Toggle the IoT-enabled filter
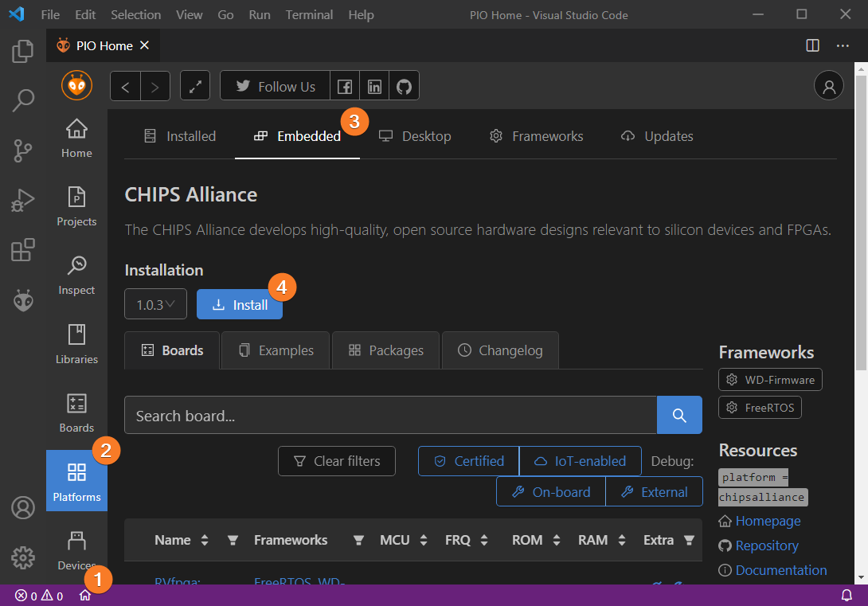 pos(581,461)
